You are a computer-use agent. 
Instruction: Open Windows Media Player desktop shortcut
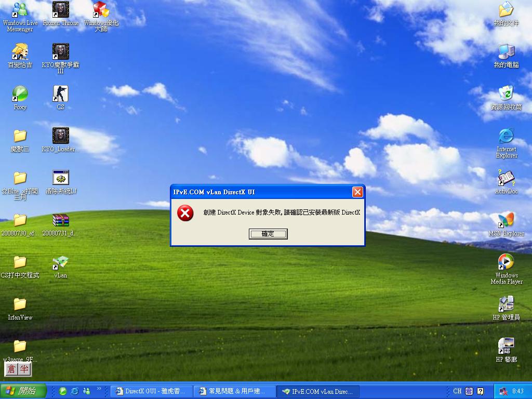tap(506, 269)
